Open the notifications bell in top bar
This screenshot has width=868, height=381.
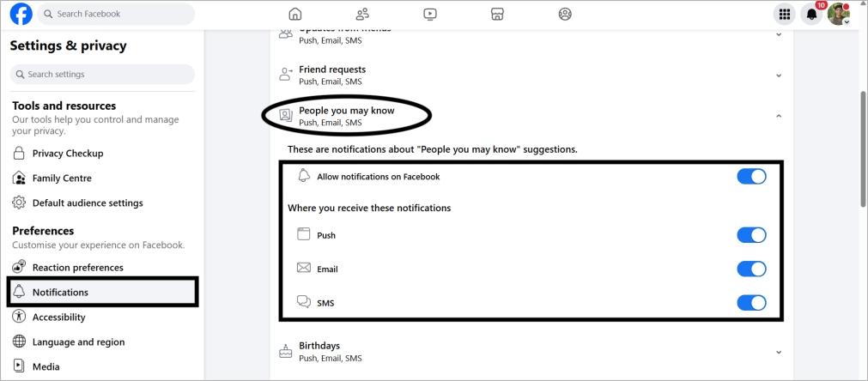811,14
